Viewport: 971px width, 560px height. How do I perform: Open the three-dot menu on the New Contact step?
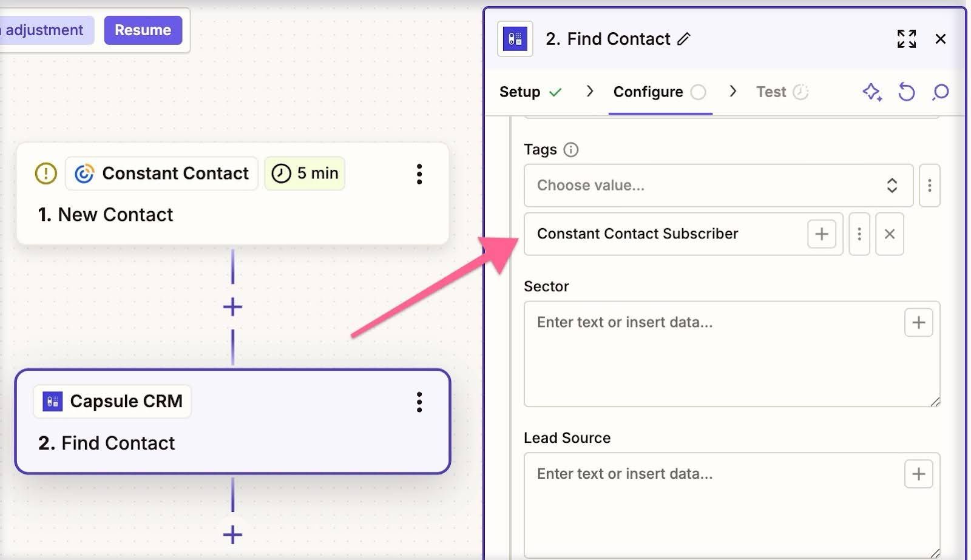(x=419, y=175)
